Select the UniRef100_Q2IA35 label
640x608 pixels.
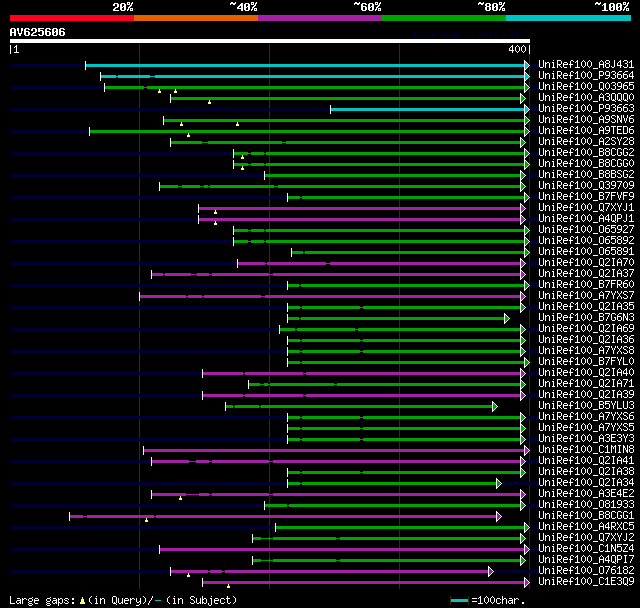586,307
